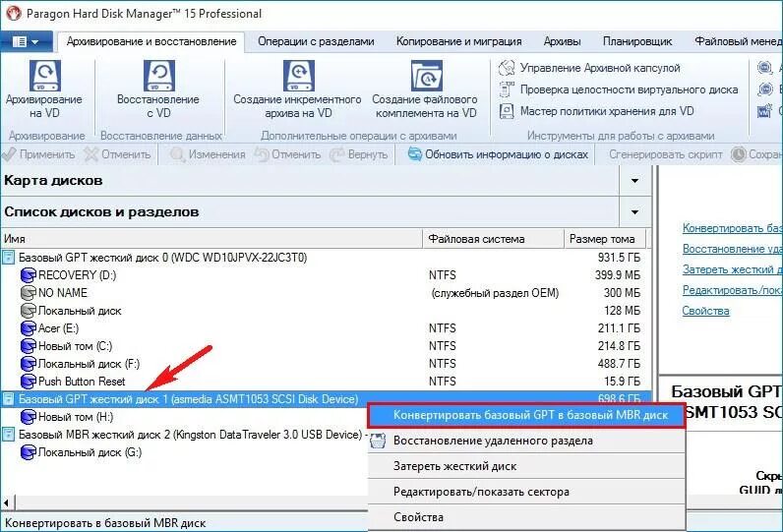Click partition icon of Acer (E:)
Viewport: 783px width, 532px height.
point(28,328)
